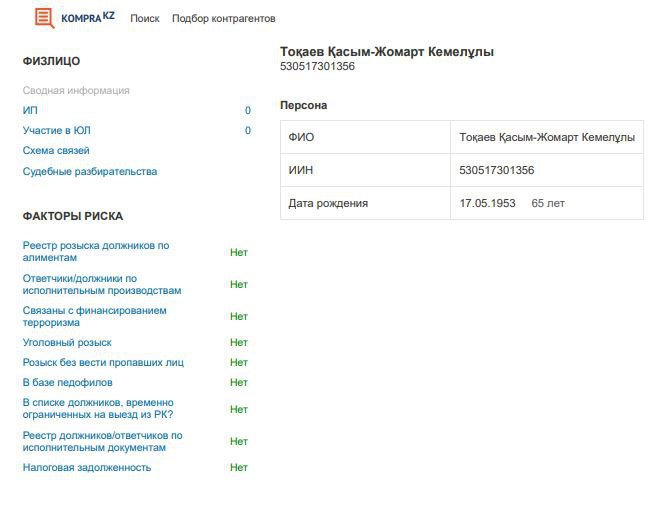
Task: Click Нет for исполнительным производствам row
Action: [x=239, y=285]
